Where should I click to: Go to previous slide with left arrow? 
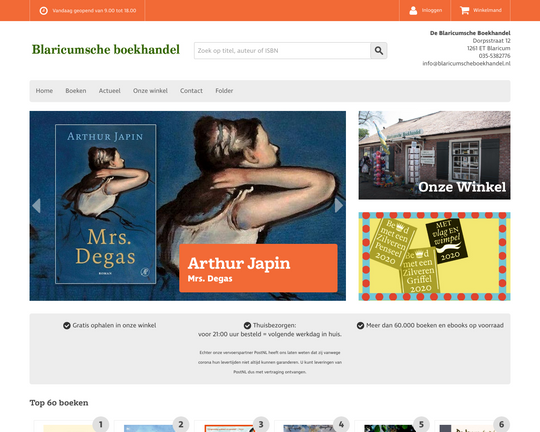pos(36,206)
